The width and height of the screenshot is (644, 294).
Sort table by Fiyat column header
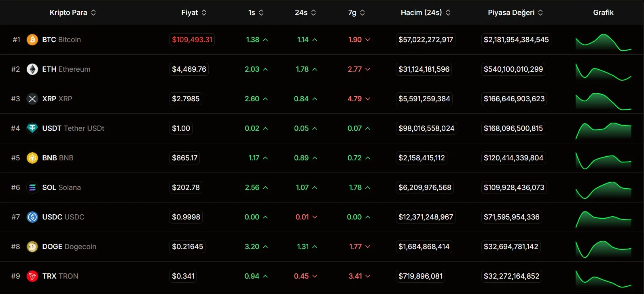(x=194, y=13)
